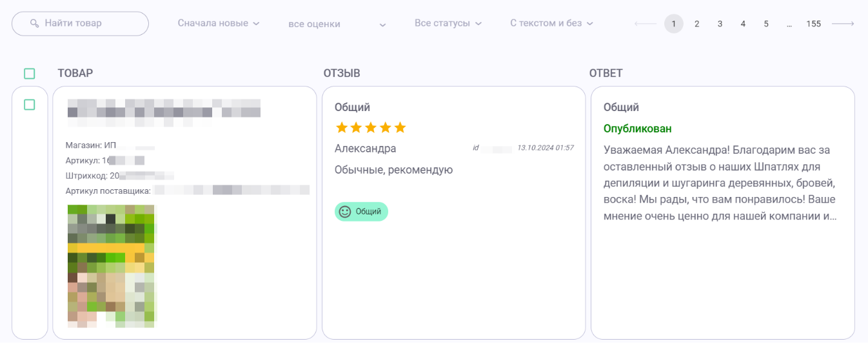Open the Сначала новые sorting dropdown
This screenshot has width=868, height=350.
pos(219,23)
